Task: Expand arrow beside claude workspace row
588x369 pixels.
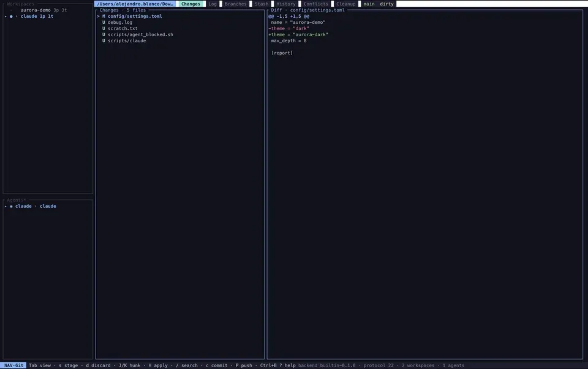Action: 6,16
